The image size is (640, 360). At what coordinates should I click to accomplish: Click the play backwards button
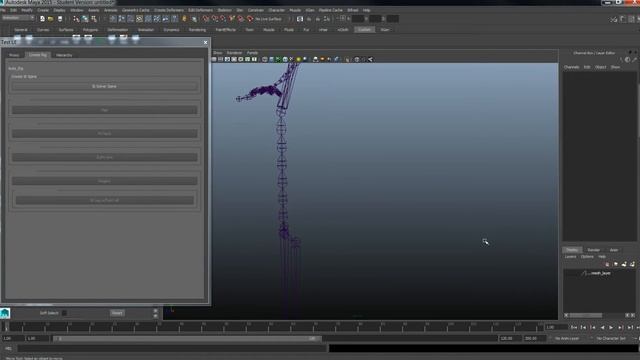coord(602,328)
